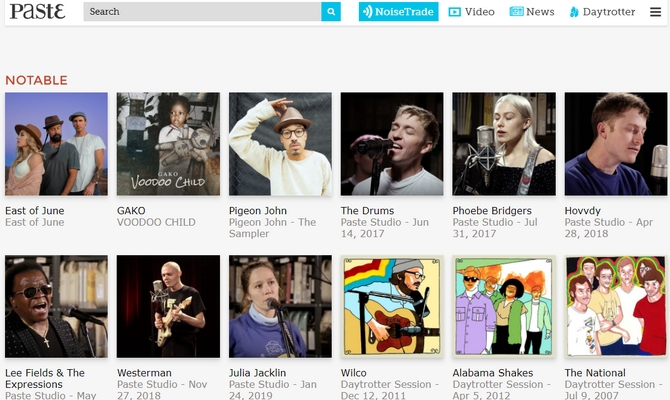Image resolution: width=670 pixels, height=400 pixels.
Task: Click the Alabama Shakes title link
Action: [x=493, y=373]
